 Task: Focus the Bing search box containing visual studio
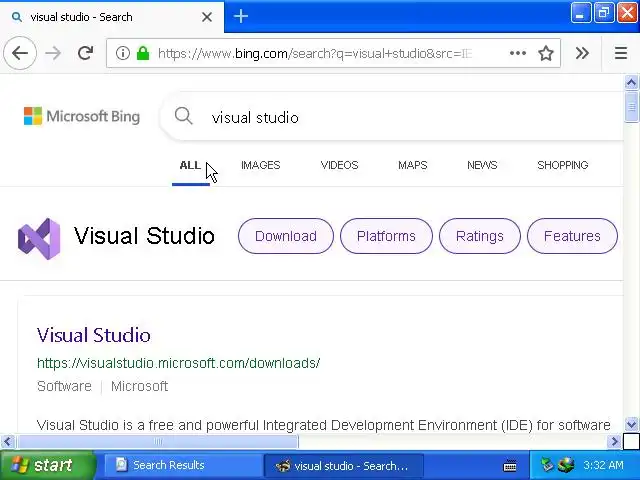392,118
